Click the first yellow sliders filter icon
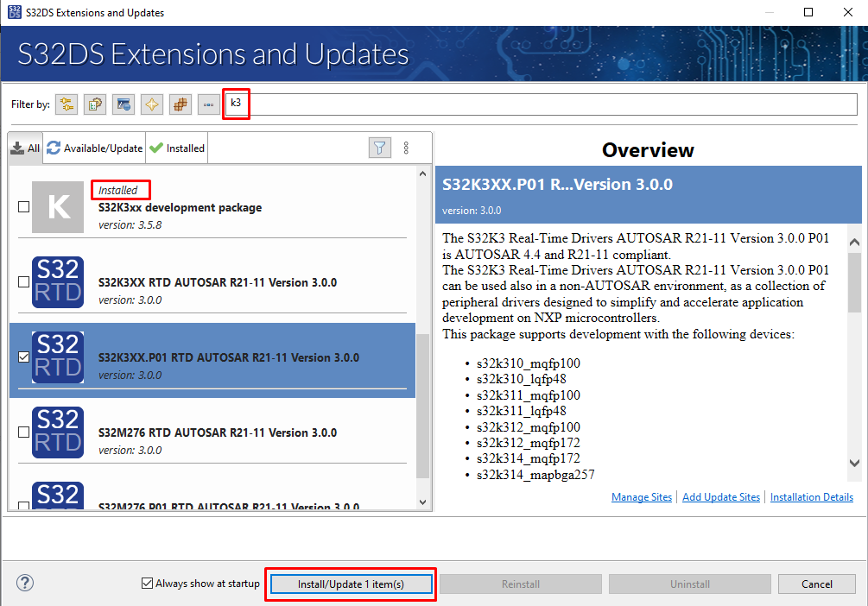 (67, 104)
